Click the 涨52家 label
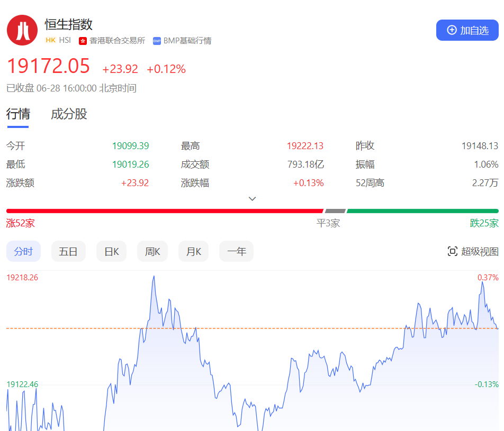The image size is (504, 431). coord(20,223)
